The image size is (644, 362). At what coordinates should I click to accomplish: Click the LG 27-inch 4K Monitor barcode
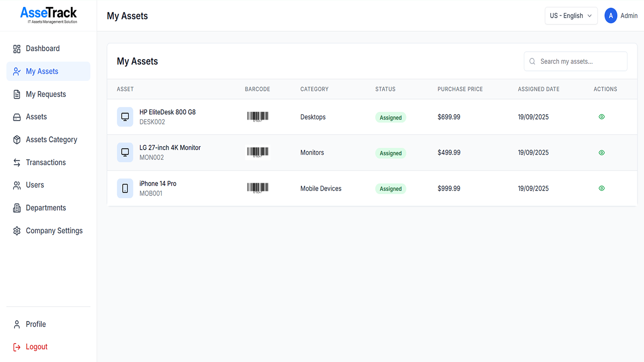point(258,152)
